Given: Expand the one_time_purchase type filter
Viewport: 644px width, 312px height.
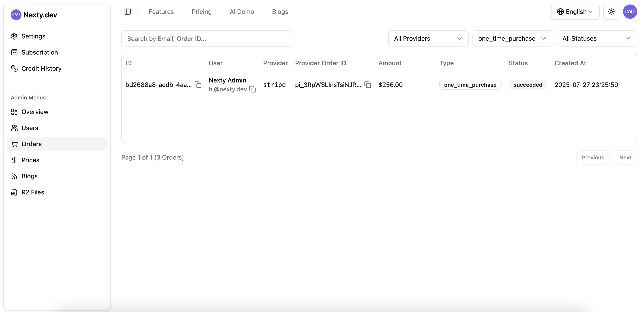Looking at the screenshot, I should [512, 38].
